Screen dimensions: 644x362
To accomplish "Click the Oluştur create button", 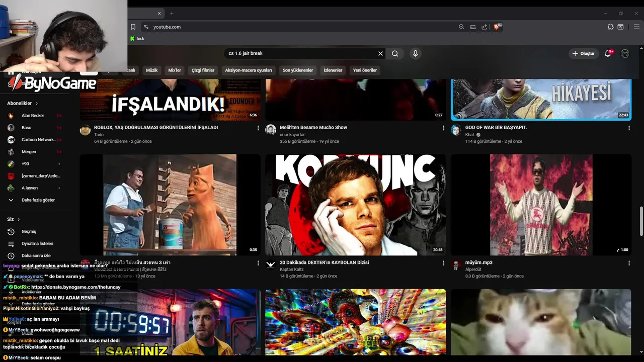I will coord(583,53).
